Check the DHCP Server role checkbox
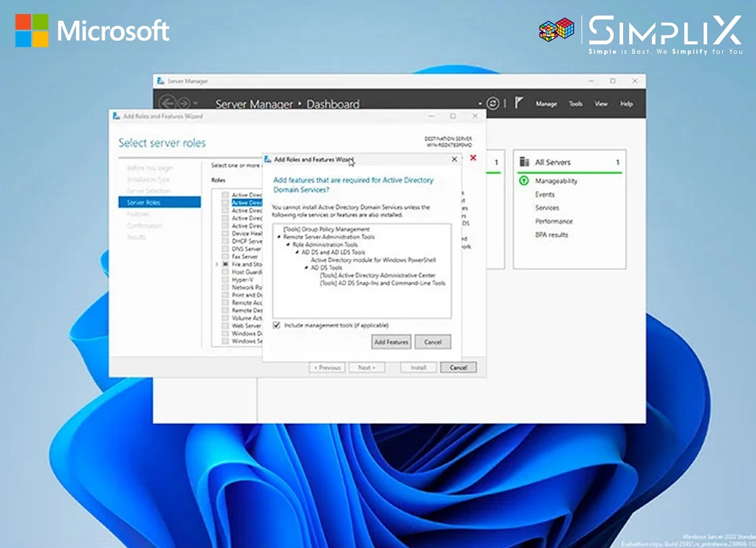 tap(225, 242)
